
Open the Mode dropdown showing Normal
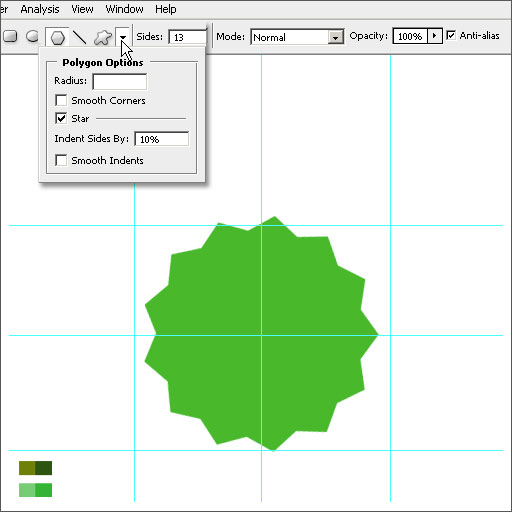[x=297, y=37]
